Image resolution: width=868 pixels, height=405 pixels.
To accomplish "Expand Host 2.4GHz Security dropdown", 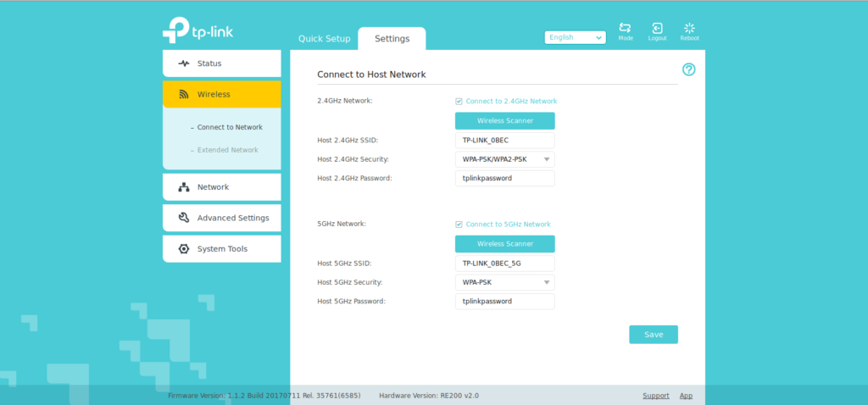I will pyautogui.click(x=505, y=159).
